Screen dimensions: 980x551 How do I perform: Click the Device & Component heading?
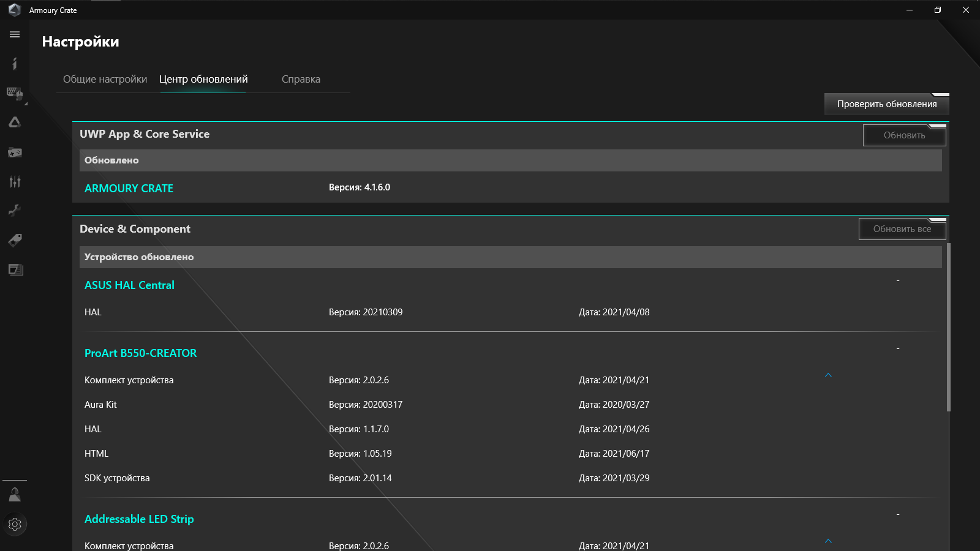[135, 229]
